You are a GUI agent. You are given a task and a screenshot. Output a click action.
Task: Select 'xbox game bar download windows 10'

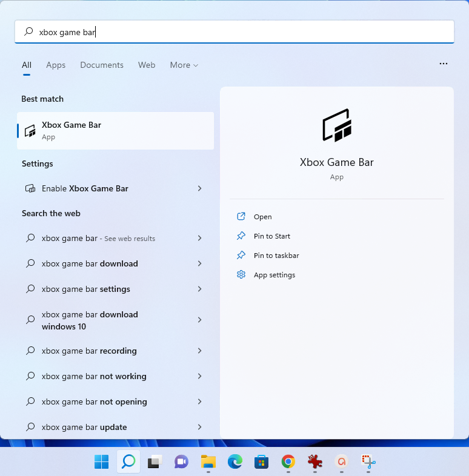pyautogui.click(x=115, y=320)
